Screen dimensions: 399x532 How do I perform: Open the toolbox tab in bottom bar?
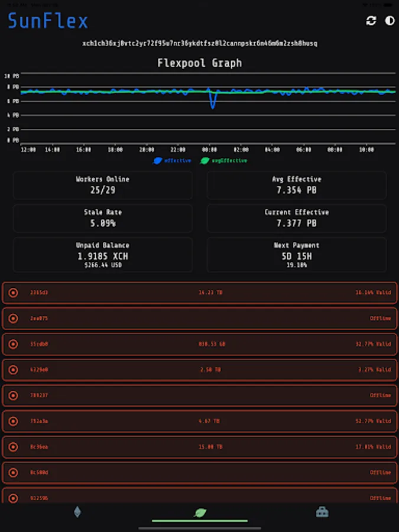click(x=322, y=512)
